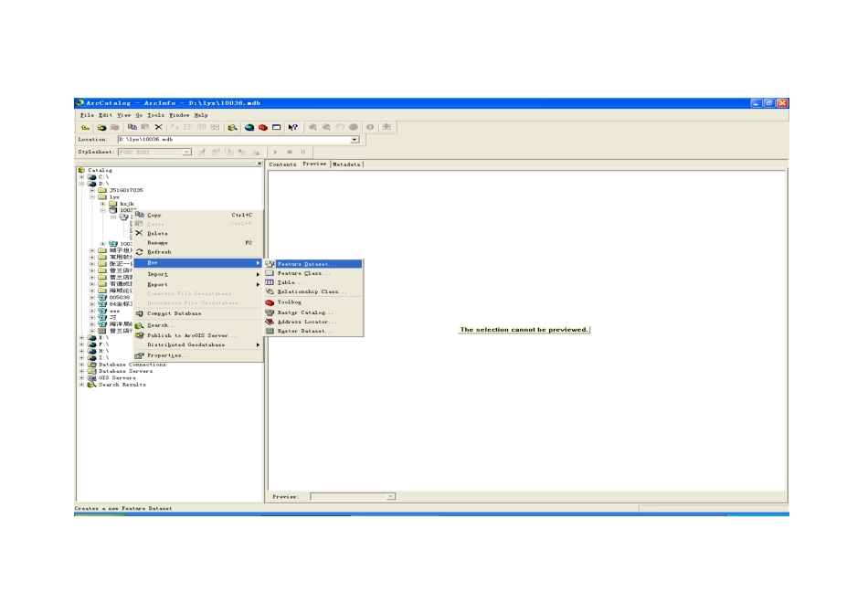Expand the C:\ drive node
Image resolution: width=868 pixels, height=614 pixels.
click(x=82, y=177)
